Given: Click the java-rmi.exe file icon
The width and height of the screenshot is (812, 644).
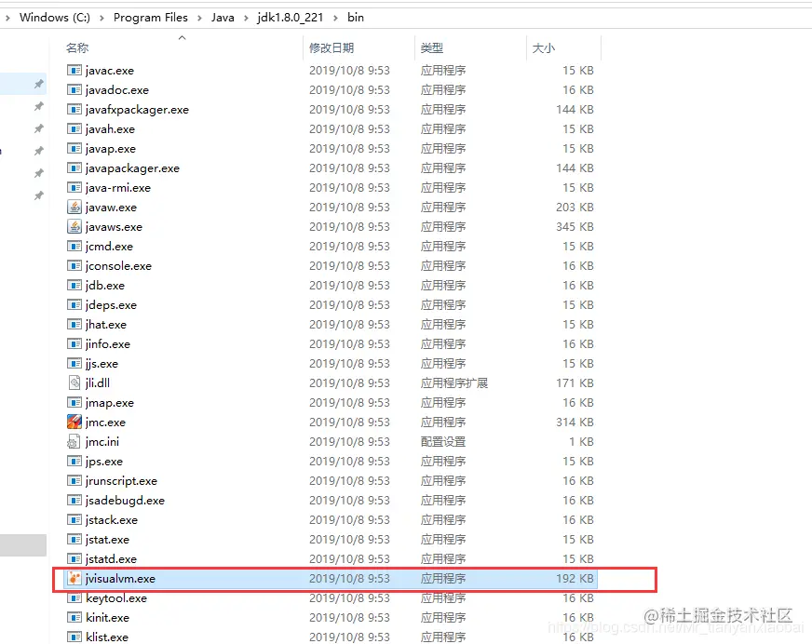Looking at the screenshot, I should click(x=74, y=187).
